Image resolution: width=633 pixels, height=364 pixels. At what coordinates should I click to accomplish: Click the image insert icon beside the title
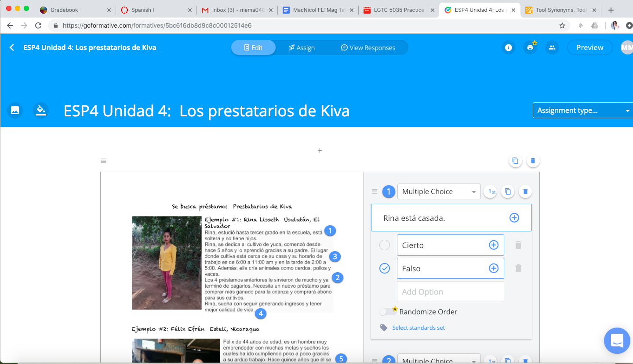(x=15, y=110)
